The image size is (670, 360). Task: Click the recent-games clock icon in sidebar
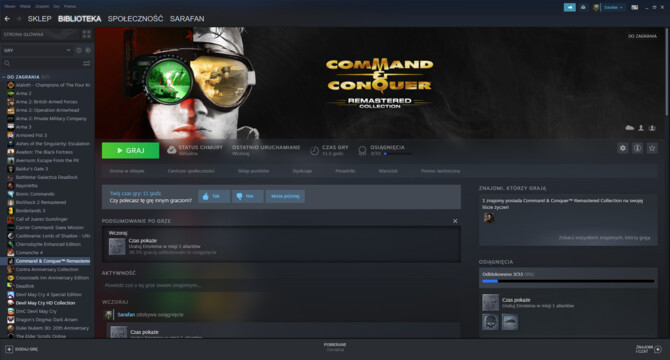79,50
